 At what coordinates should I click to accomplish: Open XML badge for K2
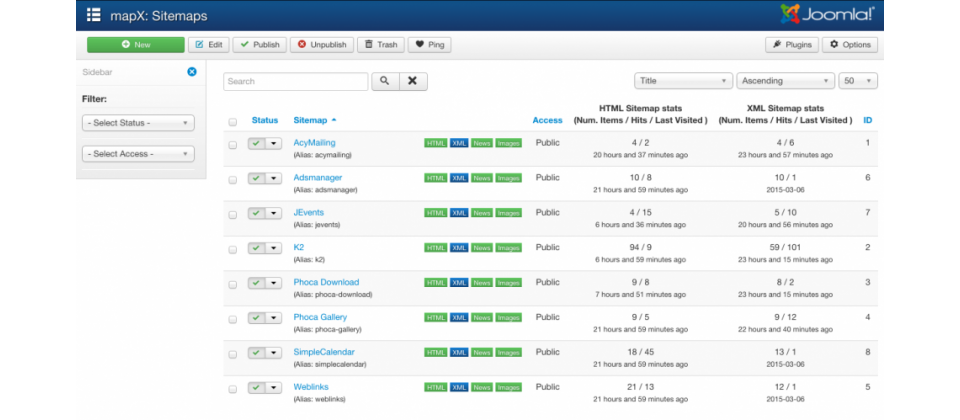(459, 248)
